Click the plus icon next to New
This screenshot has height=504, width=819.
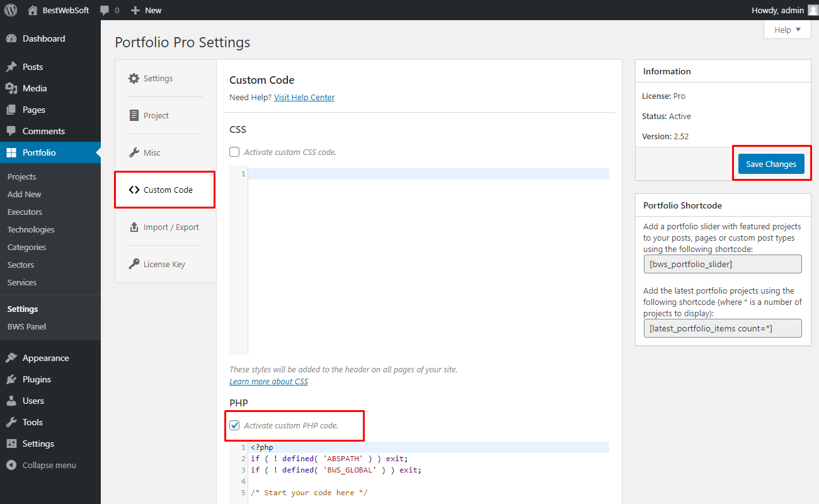(135, 11)
